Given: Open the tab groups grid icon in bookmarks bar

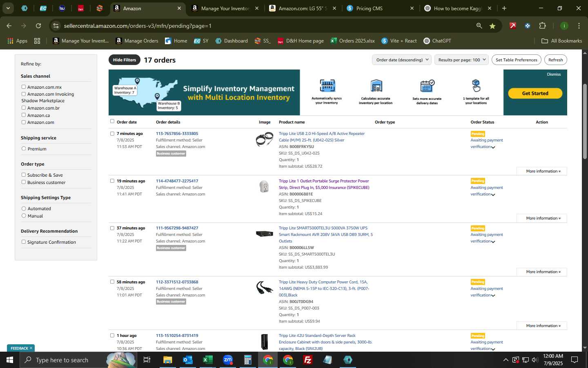Looking at the screenshot, I should tap(37, 41).
